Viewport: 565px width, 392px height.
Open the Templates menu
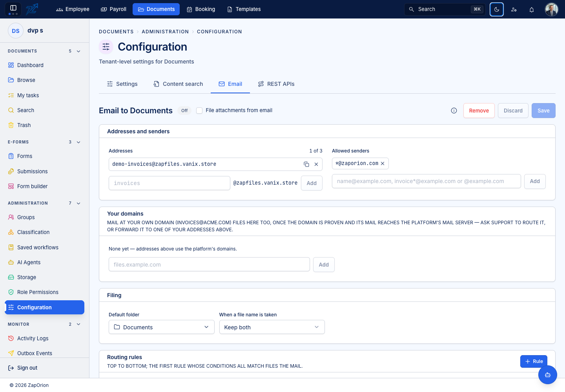tap(244, 9)
